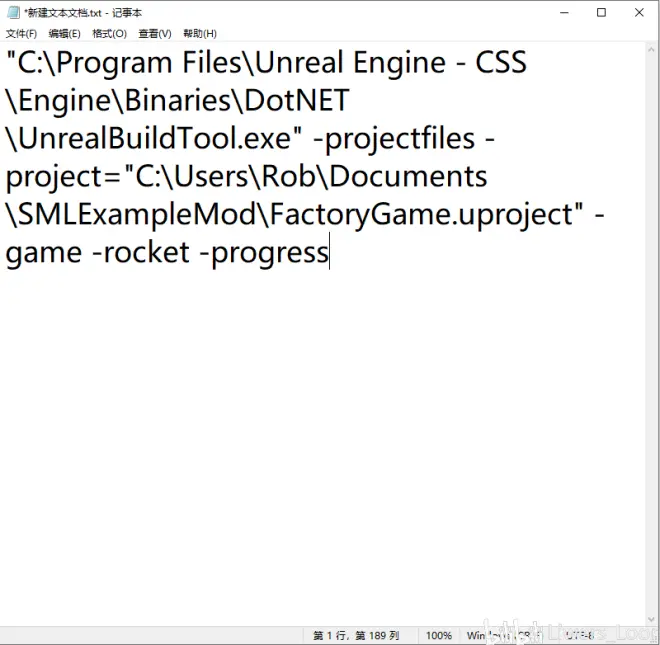Click the word Binaries in the path
The width and height of the screenshot is (660, 645).
[x=178, y=100]
